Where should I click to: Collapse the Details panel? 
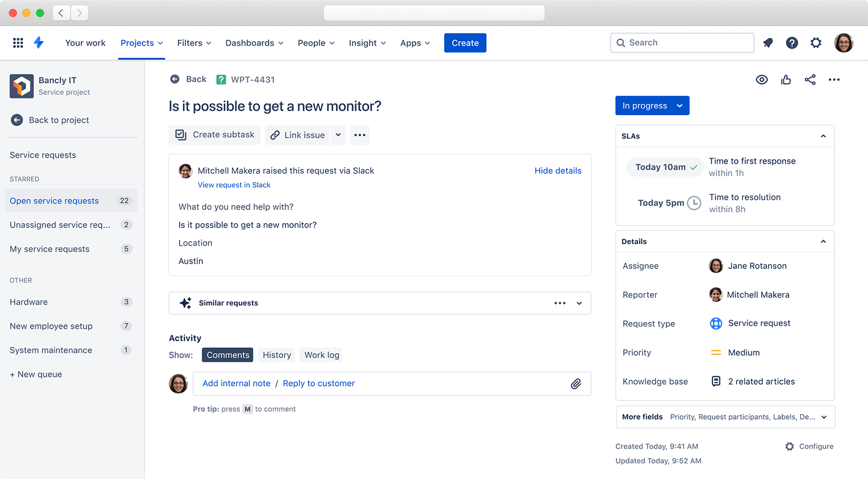click(x=823, y=241)
